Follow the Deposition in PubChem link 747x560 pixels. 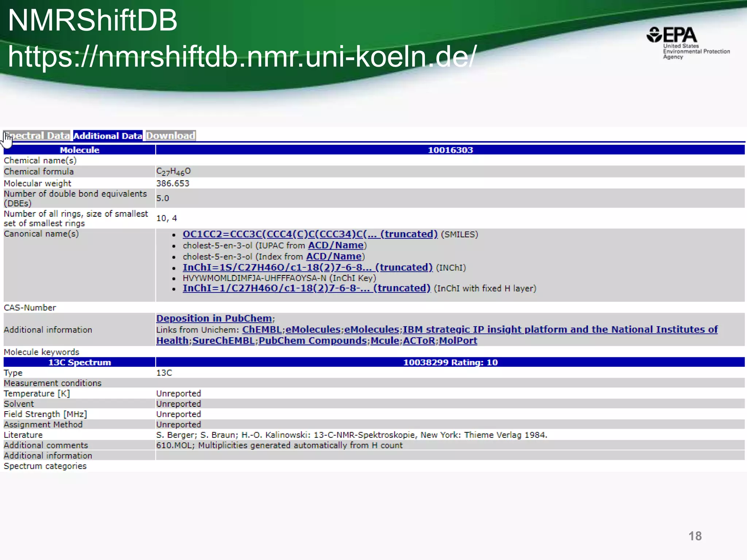point(214,318)
